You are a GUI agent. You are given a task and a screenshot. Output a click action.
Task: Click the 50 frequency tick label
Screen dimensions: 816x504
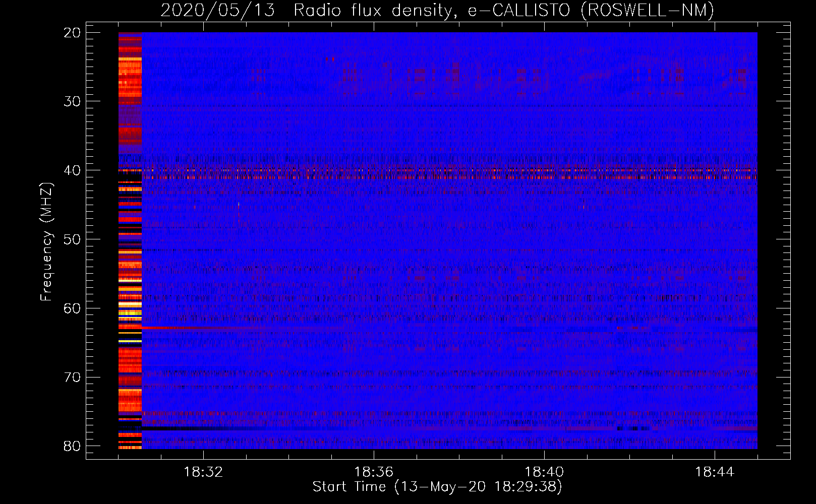(72, 239)
